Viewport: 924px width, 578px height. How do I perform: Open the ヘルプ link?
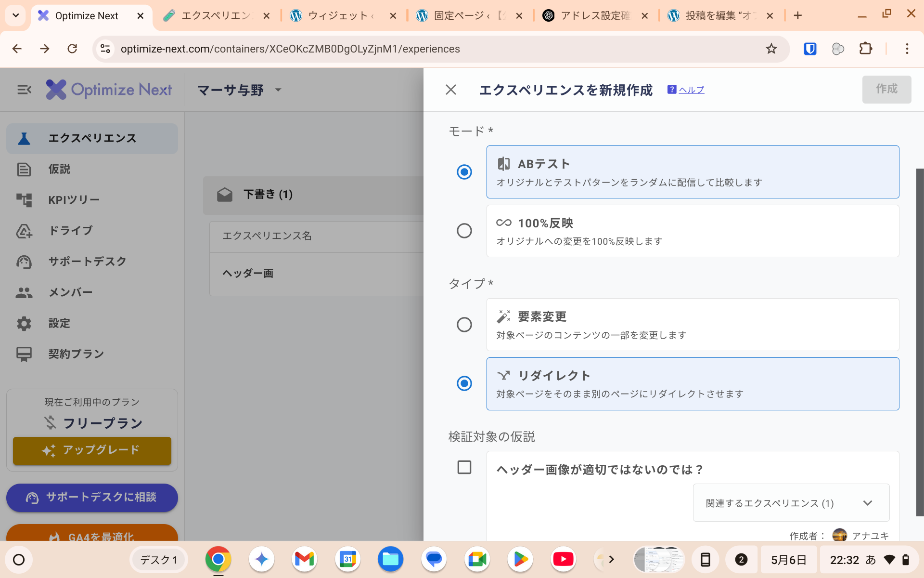(x=692, y=90)
